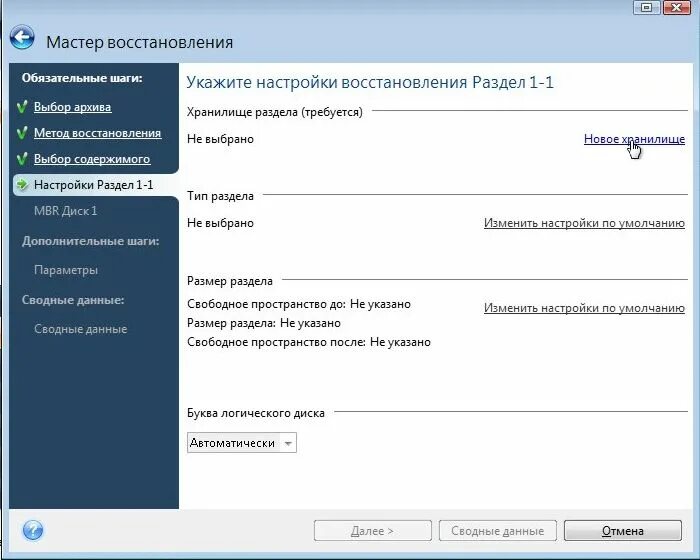Select the Параметры step
This screenshot has width=700, height=560.
66,270
